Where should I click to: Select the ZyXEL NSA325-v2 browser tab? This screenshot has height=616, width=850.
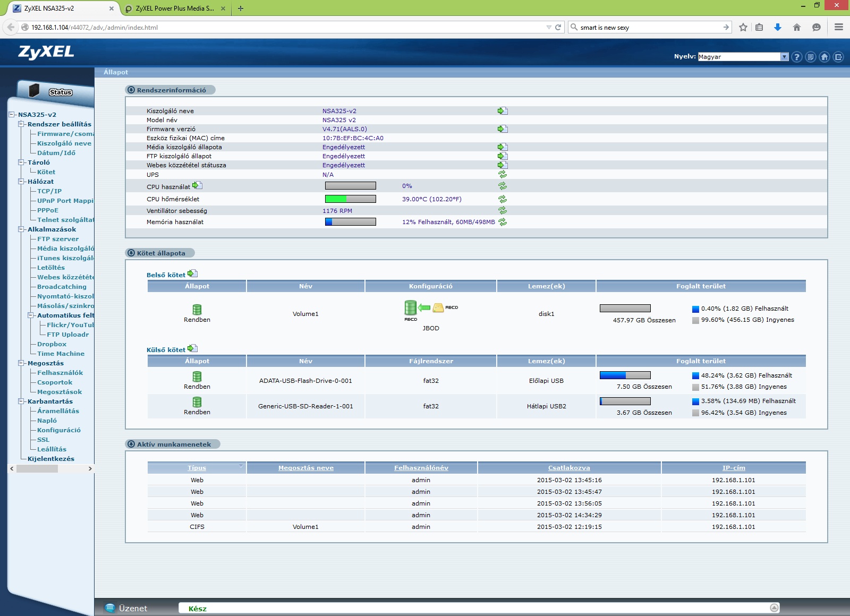pos(63,8)
